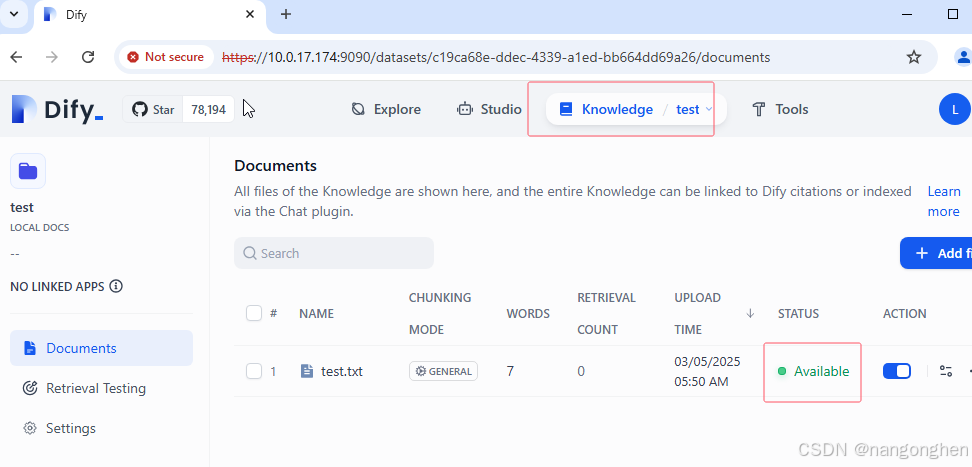Click the No Linked Apps info icon
This screenshot has width=972, height=467.
(116, 287)
